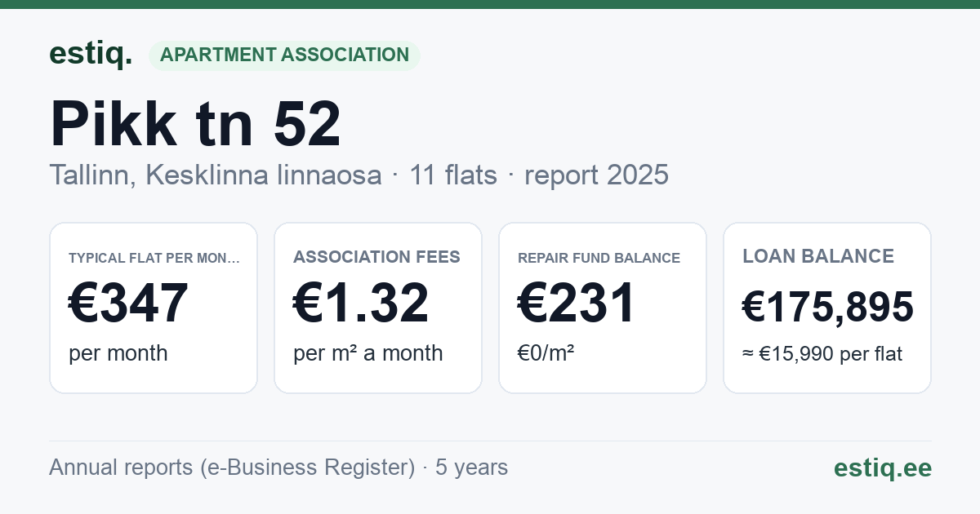Open the Typical flat per month card
Image resolution: width=980 pixels, height=514 pixels.
[154, 308]
